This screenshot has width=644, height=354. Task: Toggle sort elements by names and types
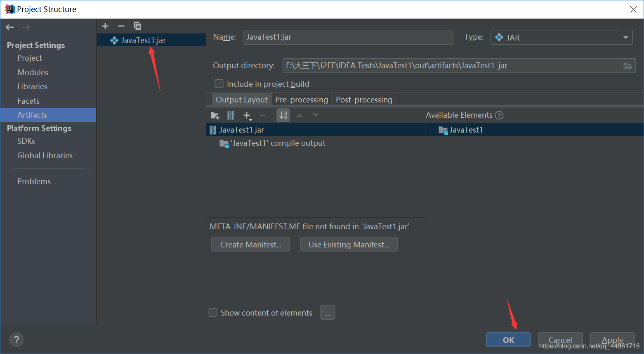(x=283, y=115)
